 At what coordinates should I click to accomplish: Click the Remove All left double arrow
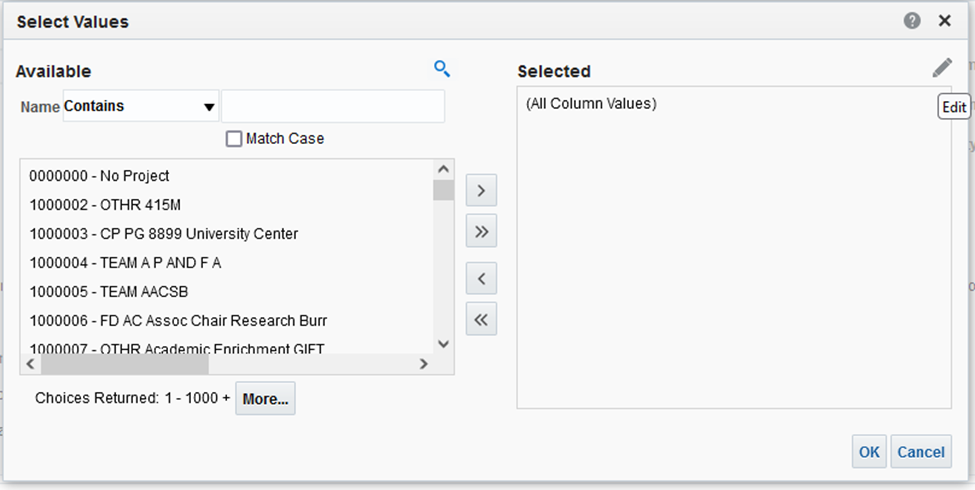pyautogui.click(x=481, y=320)
